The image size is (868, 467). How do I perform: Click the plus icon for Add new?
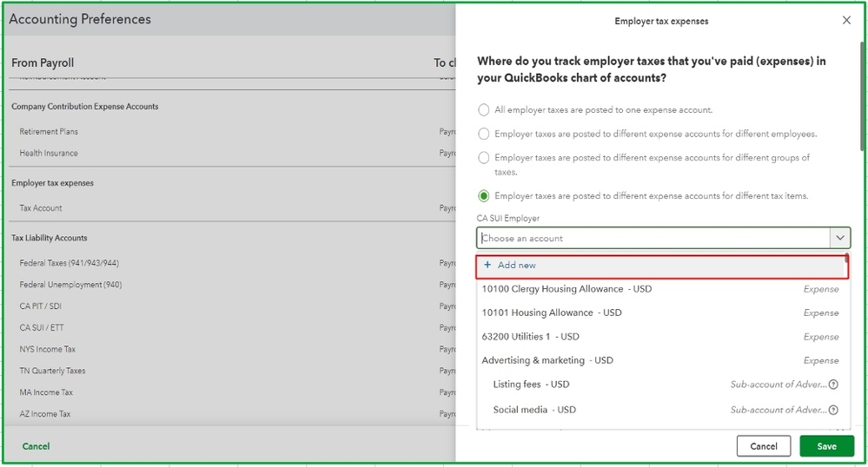(x=487, y=266)
